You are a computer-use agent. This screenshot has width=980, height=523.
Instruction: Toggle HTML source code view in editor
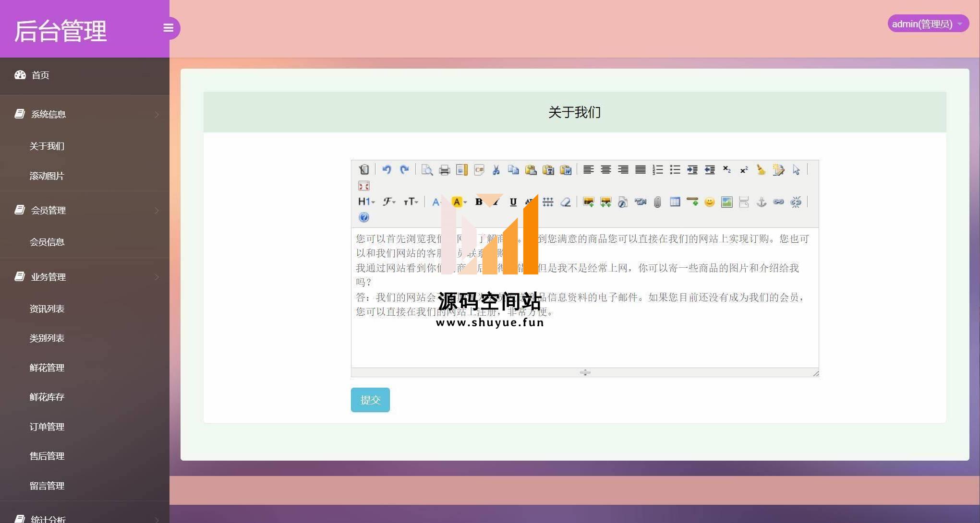point(363,169)
